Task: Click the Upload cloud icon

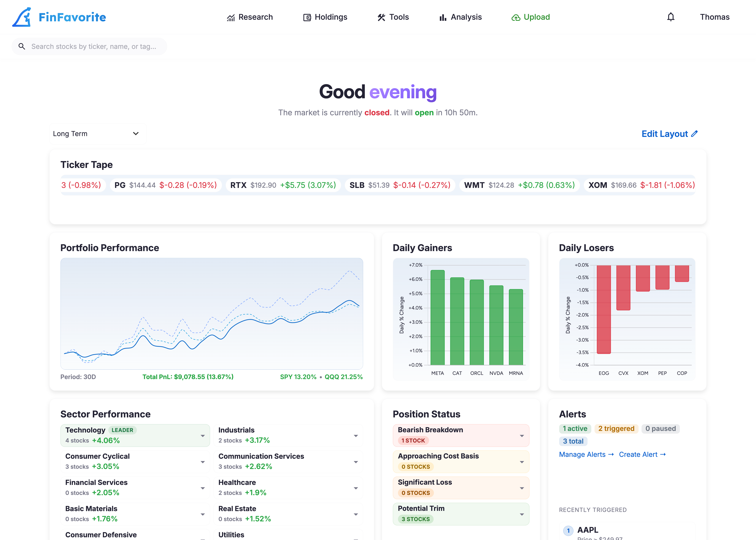Action: 516,18
